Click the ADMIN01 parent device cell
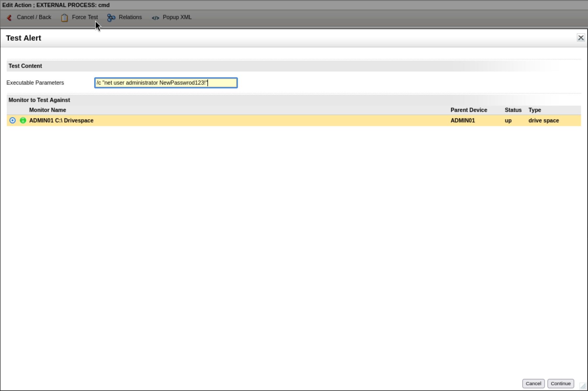588x391 pixels. tap(463, 120)
